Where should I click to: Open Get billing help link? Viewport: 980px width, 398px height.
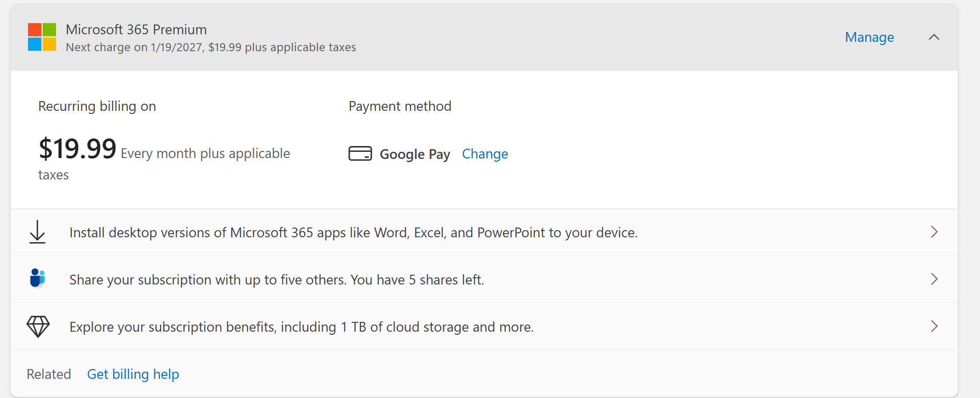(133, 374)
